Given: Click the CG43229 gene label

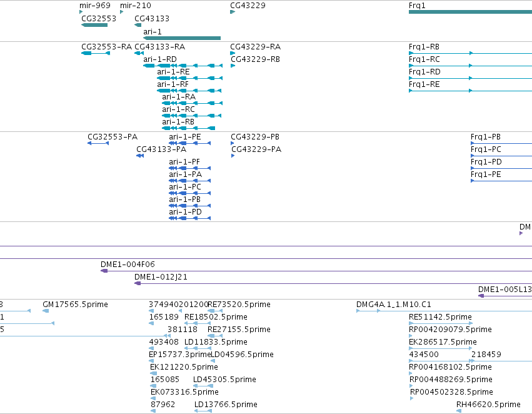Looking at the screenshot, I should pos(248,6).
